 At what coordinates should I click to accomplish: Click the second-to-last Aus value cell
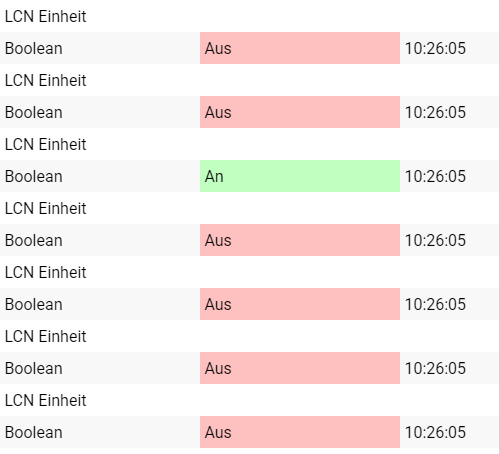click(x=300, y=368)
